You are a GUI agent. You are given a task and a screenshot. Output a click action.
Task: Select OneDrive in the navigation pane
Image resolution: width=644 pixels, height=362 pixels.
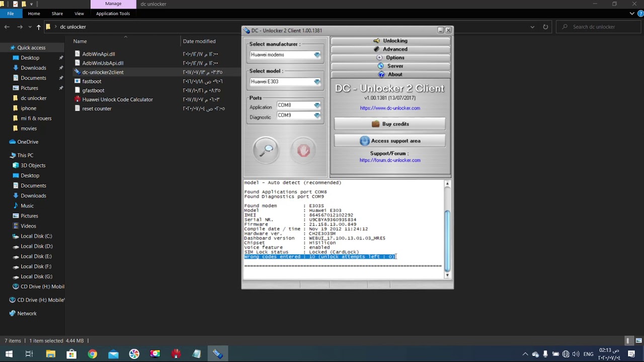pyautogui.click(x=28, y=142)
